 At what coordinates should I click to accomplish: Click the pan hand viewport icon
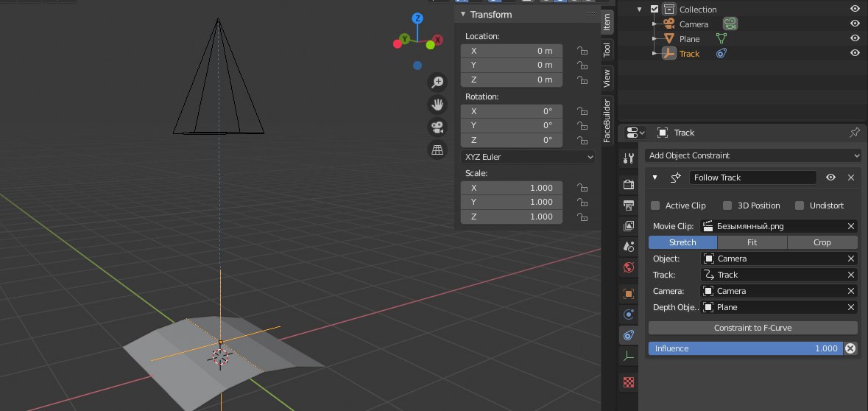[437, 105]
